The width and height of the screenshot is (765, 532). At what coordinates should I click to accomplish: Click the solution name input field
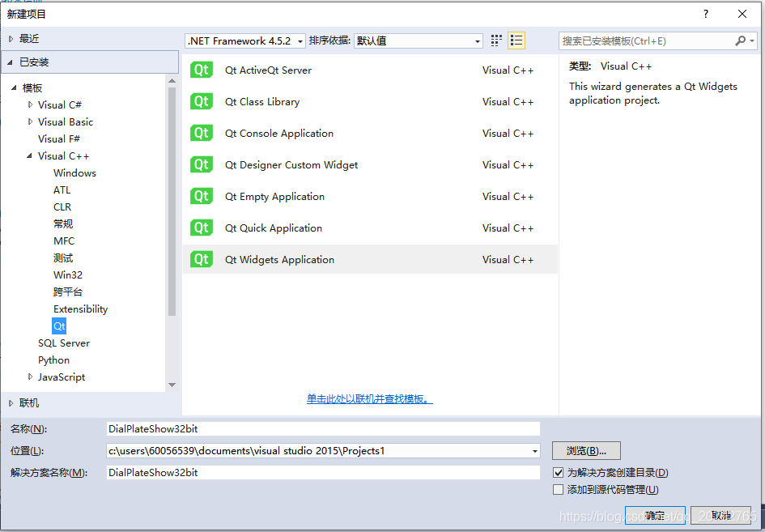tap(323, 472)
